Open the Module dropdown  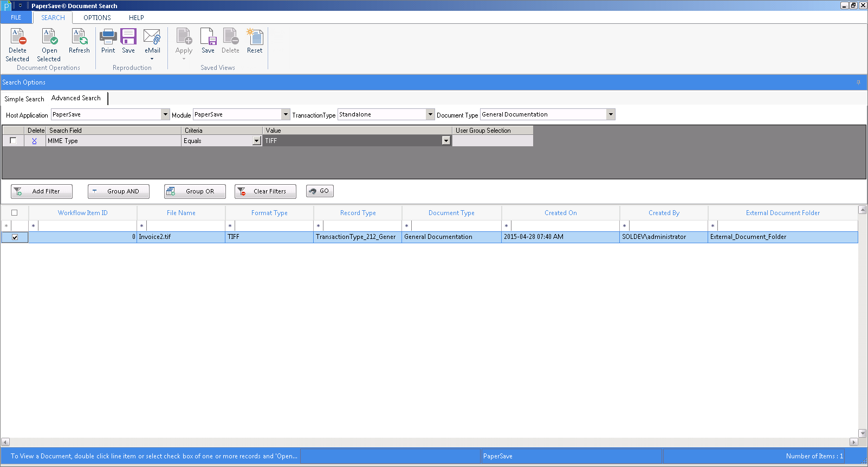(286, 114)
